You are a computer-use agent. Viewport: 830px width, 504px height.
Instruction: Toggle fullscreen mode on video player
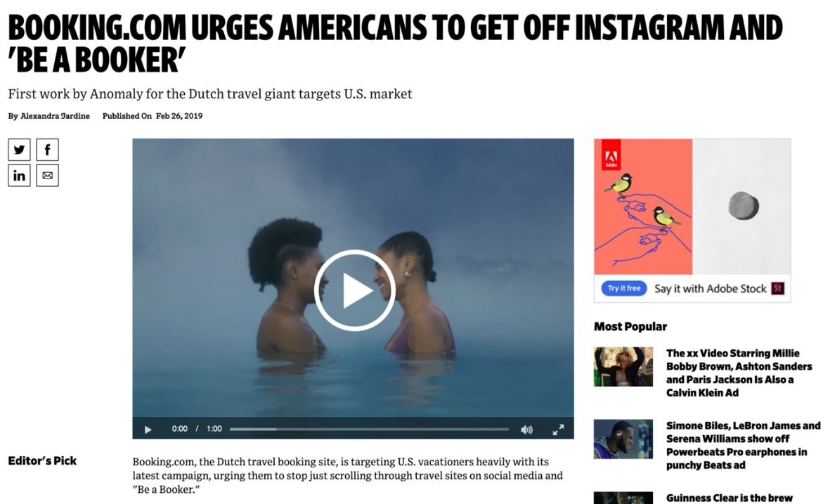coord(559,429)
